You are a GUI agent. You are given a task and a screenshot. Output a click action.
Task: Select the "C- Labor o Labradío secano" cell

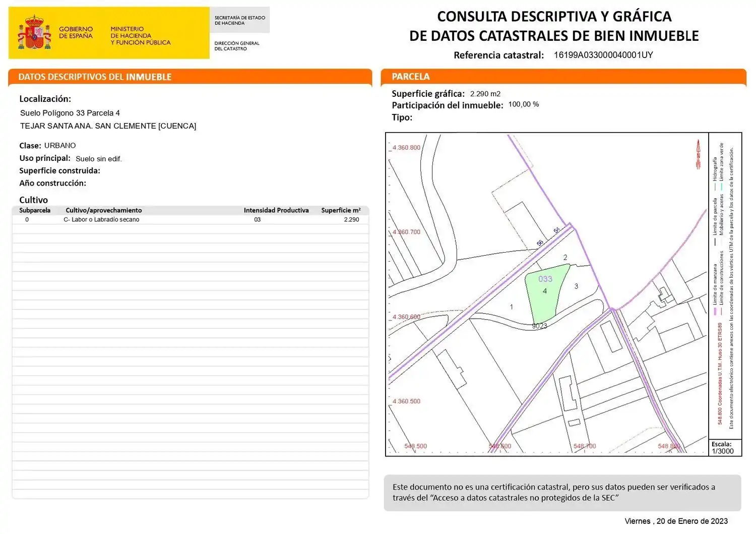(x=101, y=220)
